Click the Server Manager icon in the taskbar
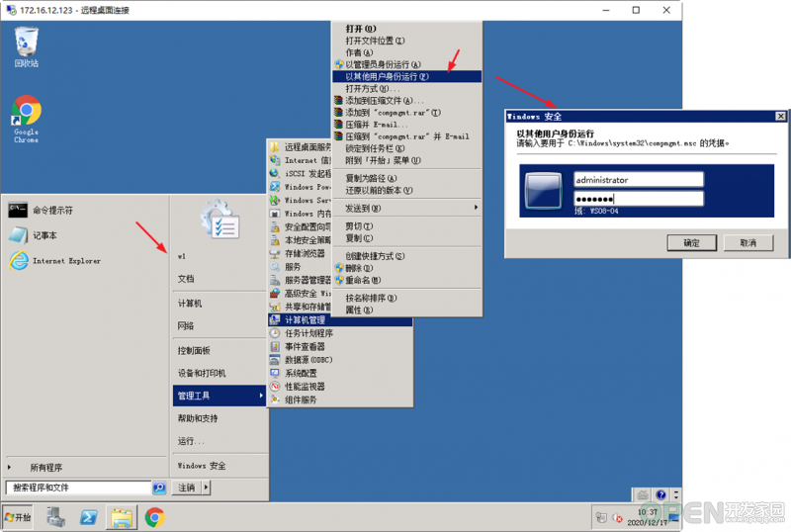This screenshot has width=791, height=532. click(x=55, y=517)
